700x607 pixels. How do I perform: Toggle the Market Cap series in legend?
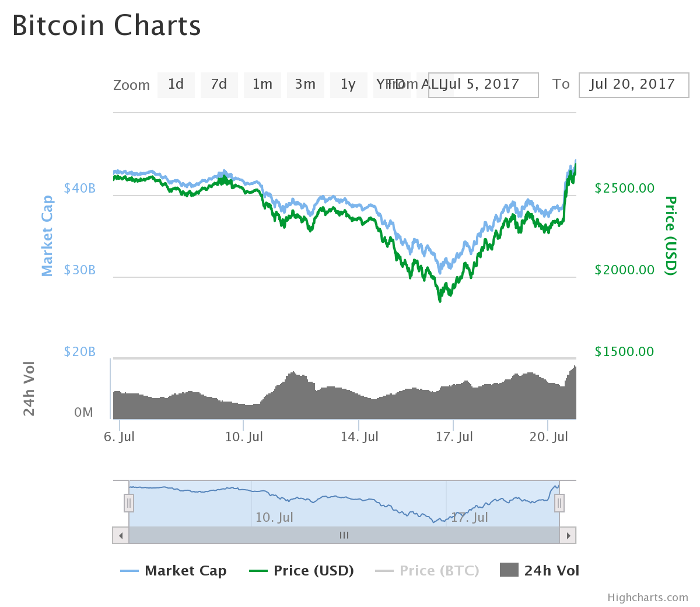coord(173,570)
